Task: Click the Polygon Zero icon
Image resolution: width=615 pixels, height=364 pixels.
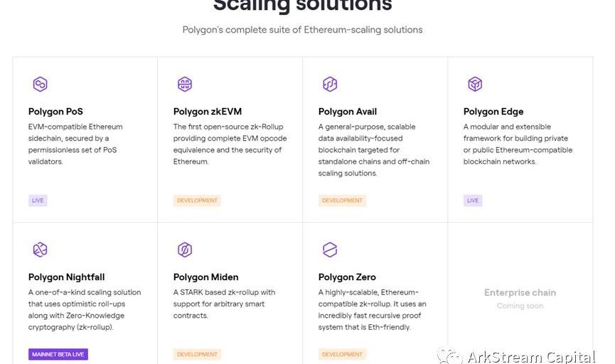Action: [330, 250]
